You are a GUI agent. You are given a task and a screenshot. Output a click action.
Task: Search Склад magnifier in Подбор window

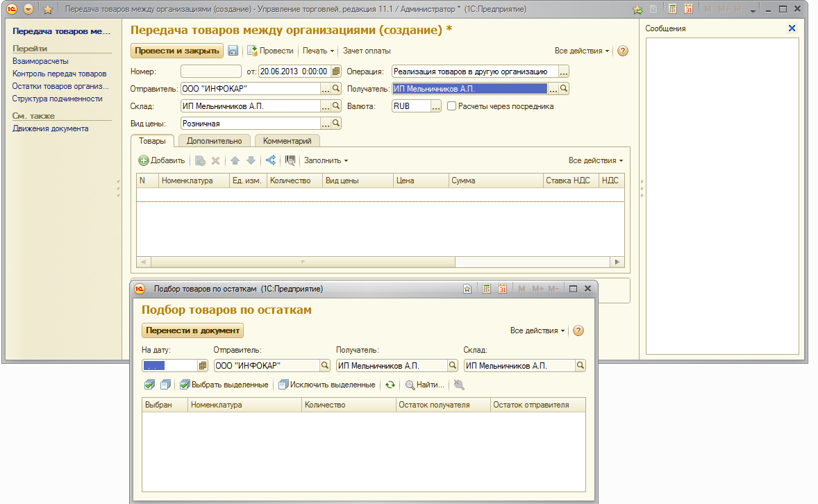point(580,366)
